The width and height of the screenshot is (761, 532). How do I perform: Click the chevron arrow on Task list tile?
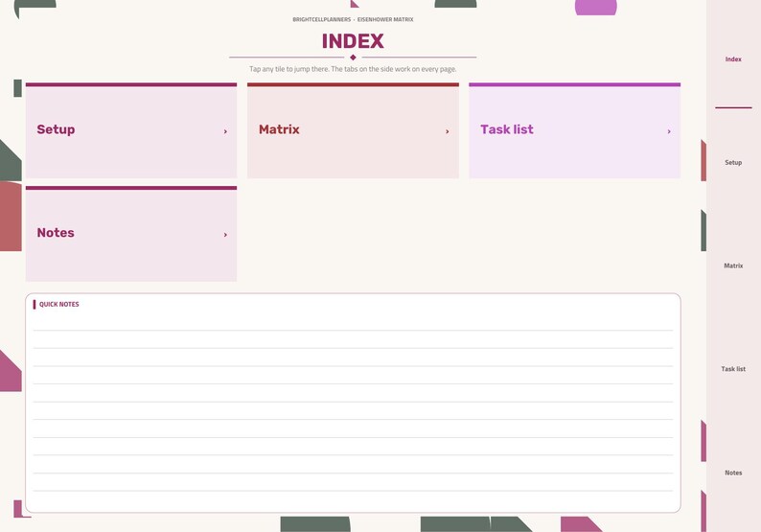tap(669, 131)
